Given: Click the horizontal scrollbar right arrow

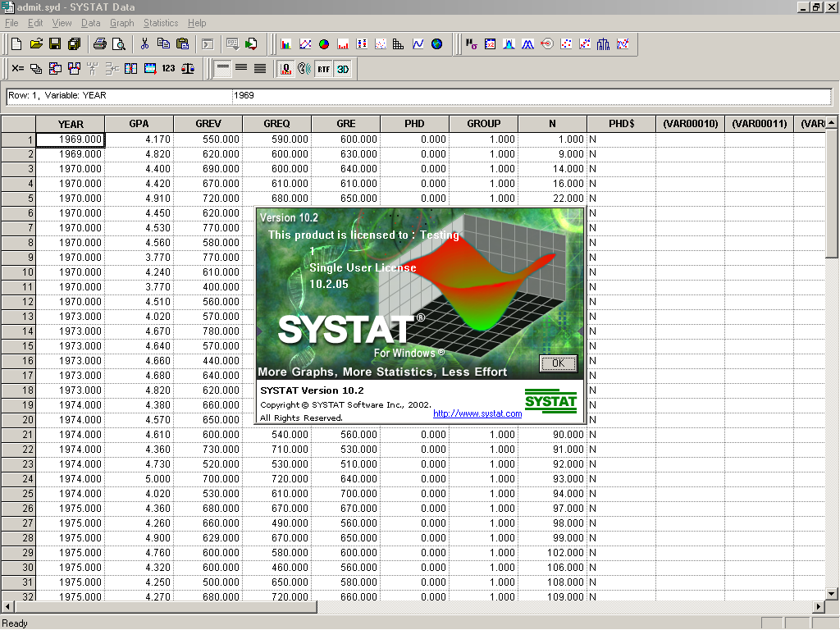Looking at the screenshot, I should 818,607.
